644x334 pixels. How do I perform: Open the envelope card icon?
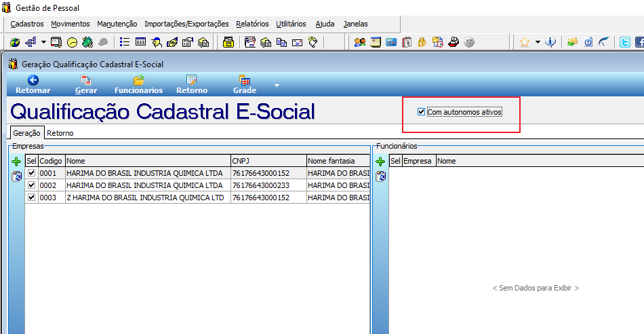[x=297, y=42]
